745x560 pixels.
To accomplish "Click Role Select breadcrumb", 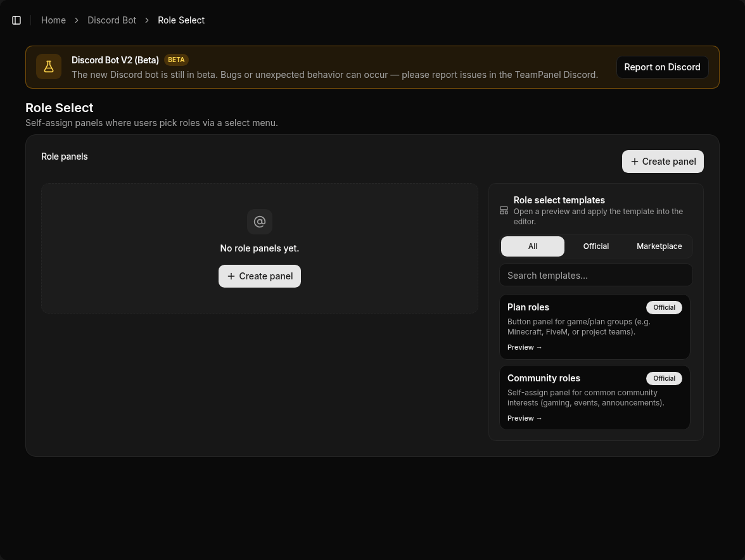I will (181, 20).
